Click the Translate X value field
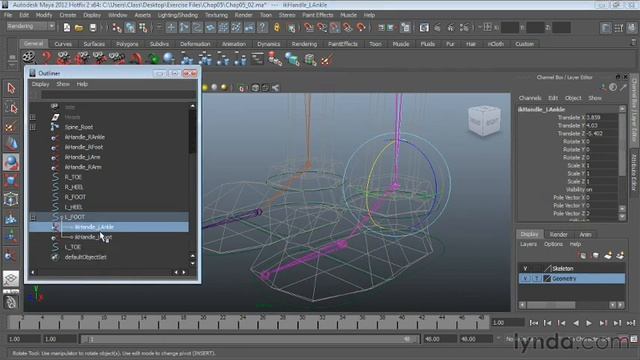Image resolution: width=640 pixels, height=360 pixels. pos(601,118)
